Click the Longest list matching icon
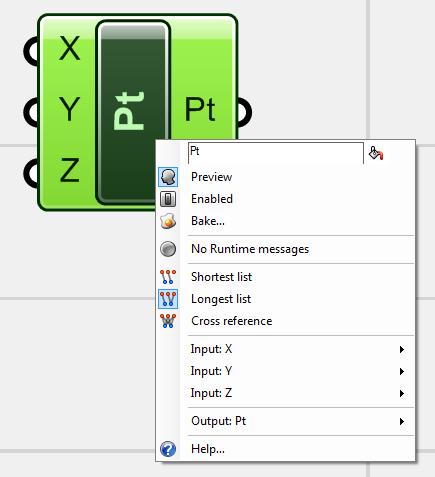Image resolution: width=435 pixels, height=477 pixels. 168,299
